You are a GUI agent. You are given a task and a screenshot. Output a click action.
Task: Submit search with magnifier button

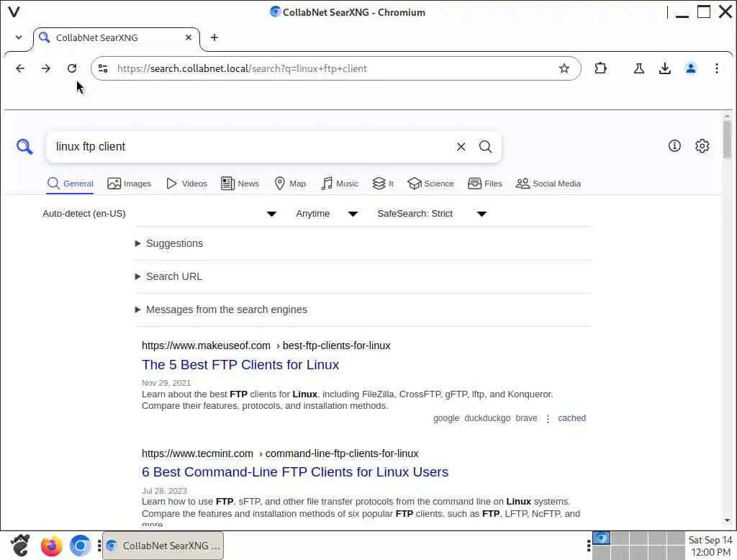point(486,147)
